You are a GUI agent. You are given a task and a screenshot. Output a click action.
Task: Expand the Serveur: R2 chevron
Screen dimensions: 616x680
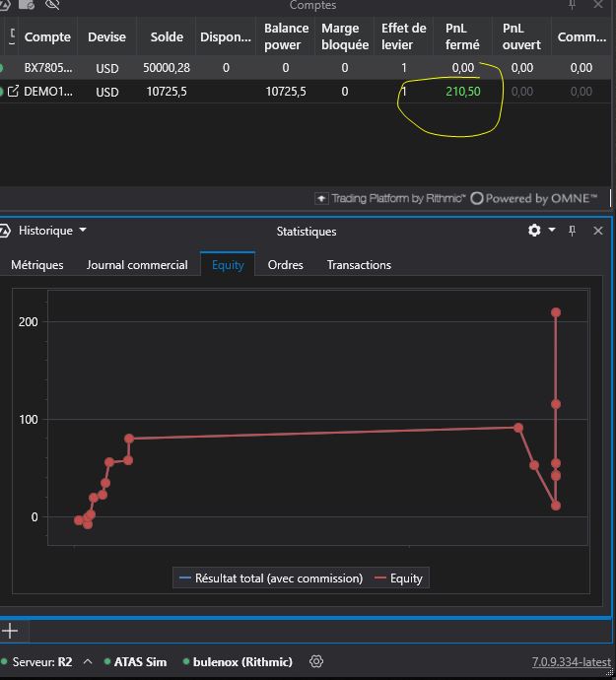click(88, 661)
